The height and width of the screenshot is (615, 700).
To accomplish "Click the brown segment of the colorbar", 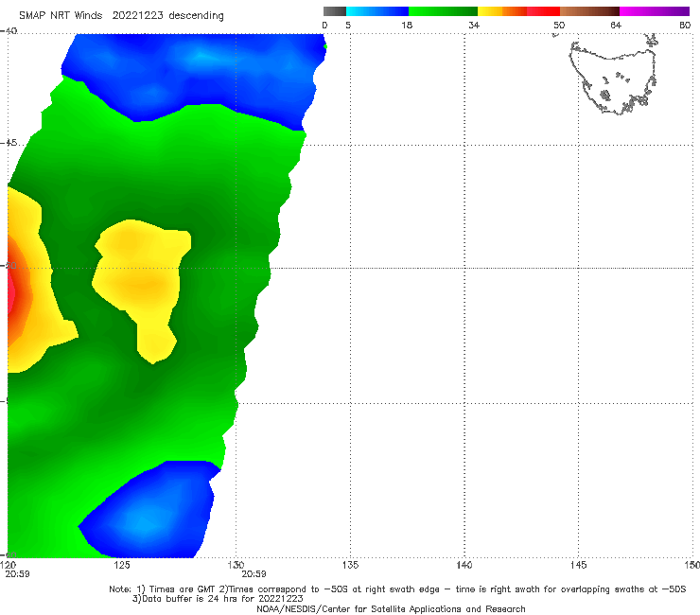I will pos(589,11).
